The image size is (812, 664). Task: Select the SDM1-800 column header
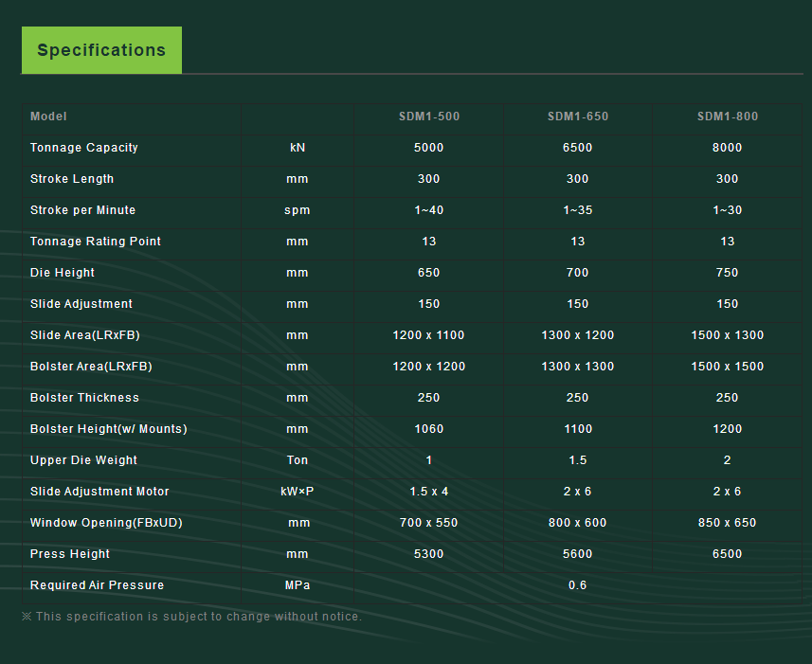pyautogui.click(x=728, y=117)
